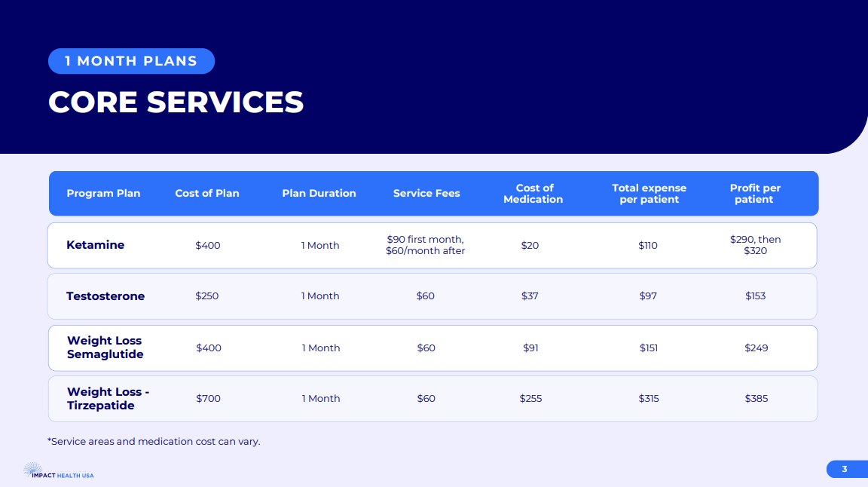Click the service areas footnote text

pyautogui.click(x=154, y=442)
